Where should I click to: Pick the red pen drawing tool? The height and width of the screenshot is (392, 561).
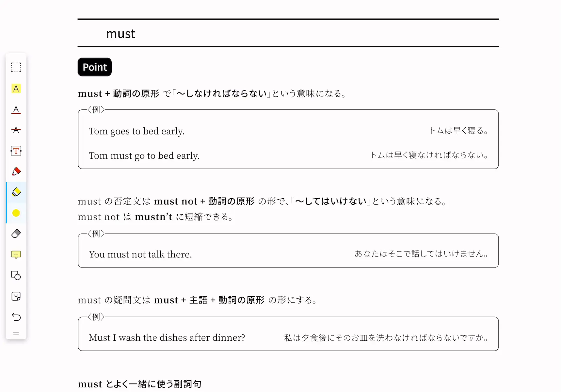[x=16, y=171]
